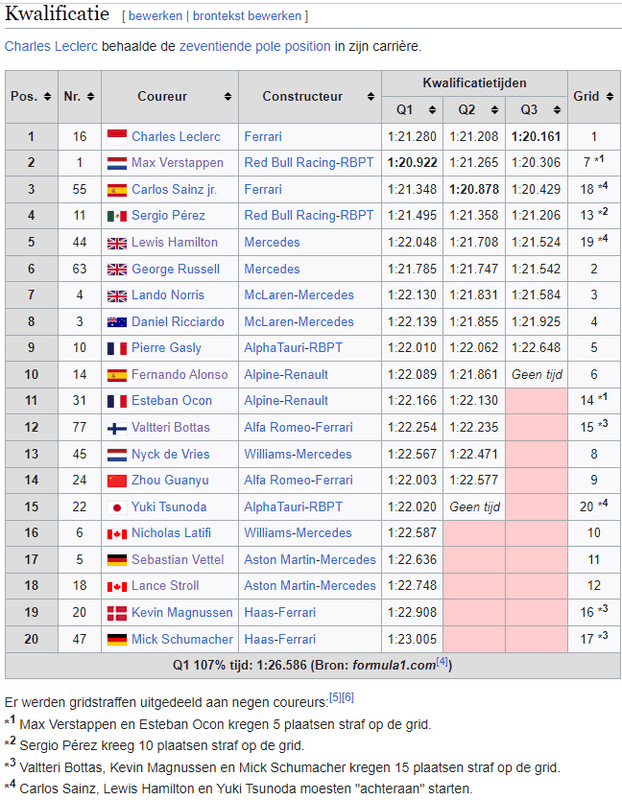622x800 pixels.
Task: Open Alpine-Renault link in Ocon row
Action: [286, 401]
